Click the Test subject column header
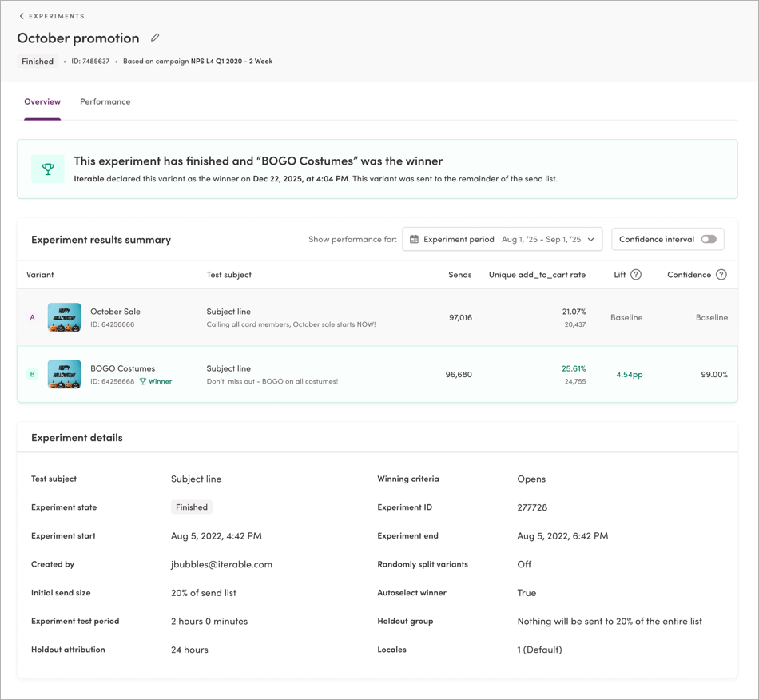Viewport: 759px width, 700px height. (x=229, y=275)
